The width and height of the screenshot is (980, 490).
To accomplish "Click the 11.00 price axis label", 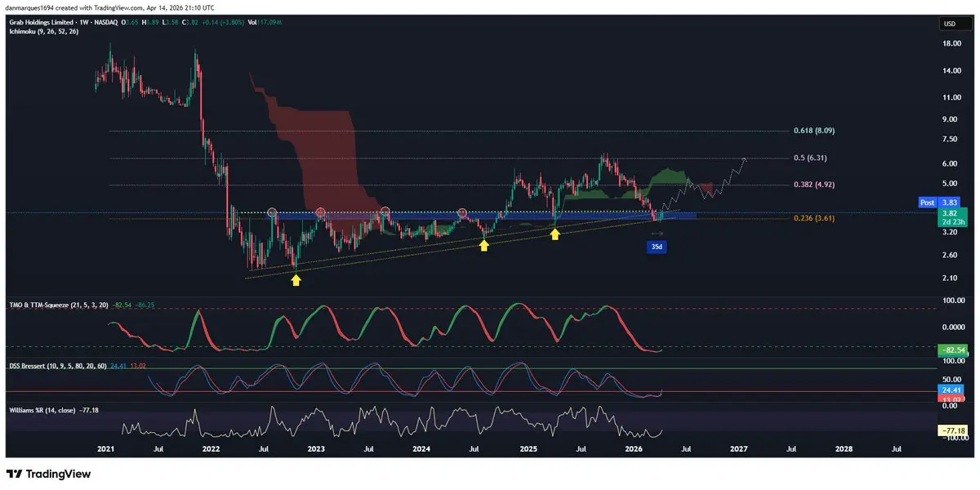I will coord(951,98).
